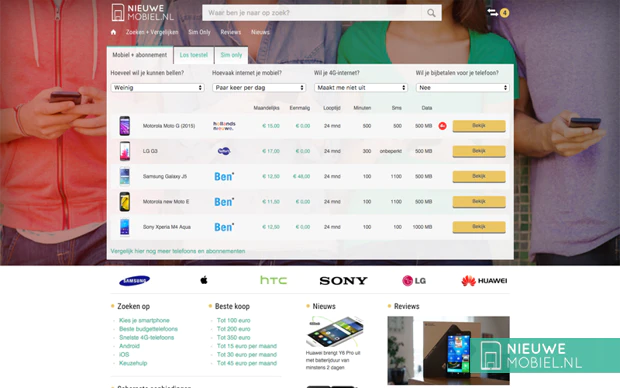620x388 pixels.
Task: Click Bekijk for Sony Xperia M4 Aqua
Action: 479,227
